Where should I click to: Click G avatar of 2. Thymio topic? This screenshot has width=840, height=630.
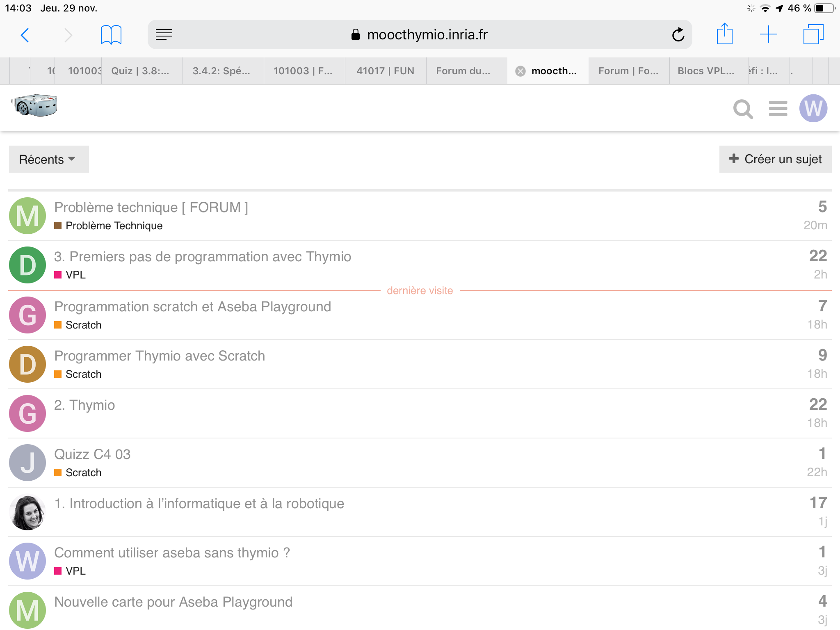click(27, 413)
